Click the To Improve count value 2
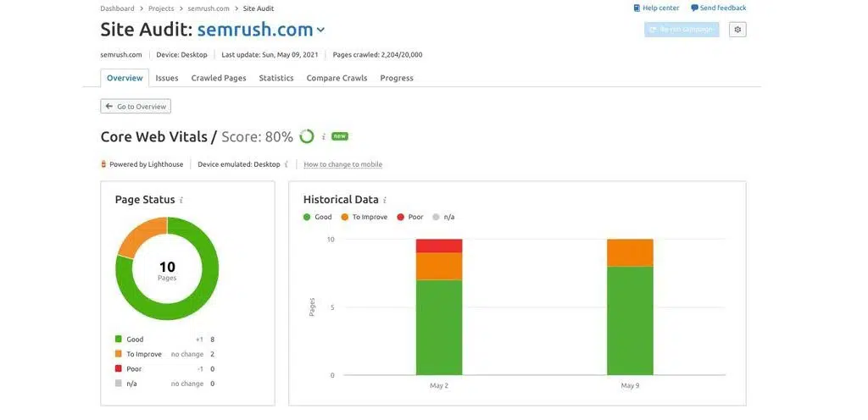This screenshot has width=868, height=420. tap(213, 354)
